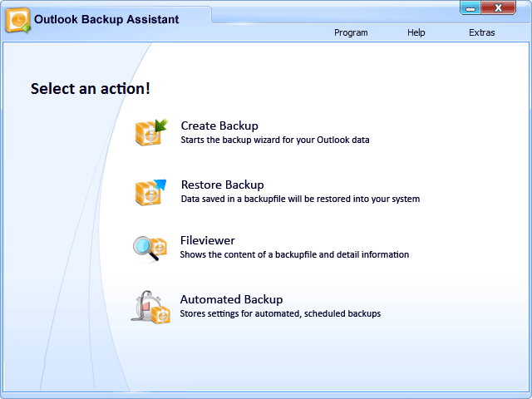Select the Create Backup title link
532x399 pixels.
pos(219,126)
